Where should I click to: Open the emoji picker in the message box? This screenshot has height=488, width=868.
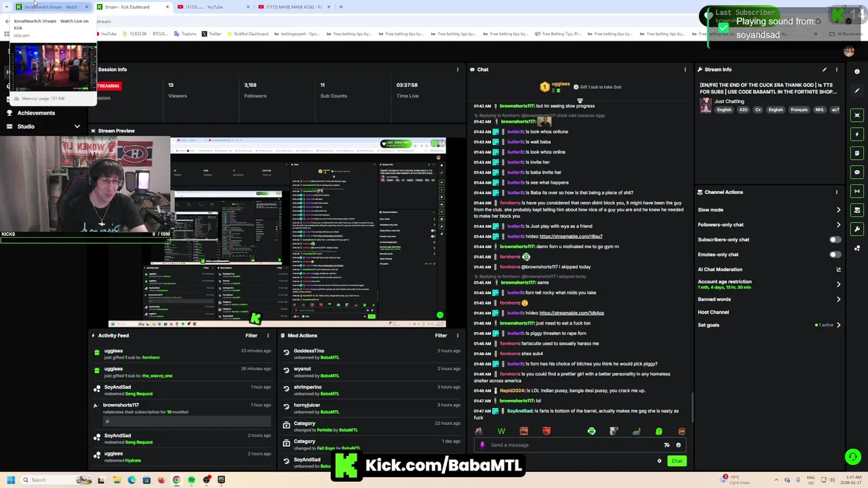(678, 445)
